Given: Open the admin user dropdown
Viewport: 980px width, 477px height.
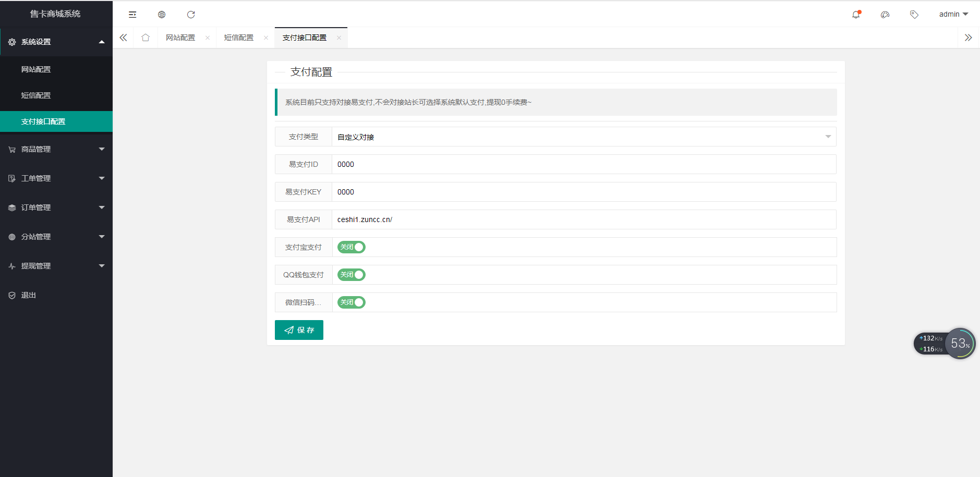Looking at the screenshot, I should pyautogui.click(x=953, y=14).
